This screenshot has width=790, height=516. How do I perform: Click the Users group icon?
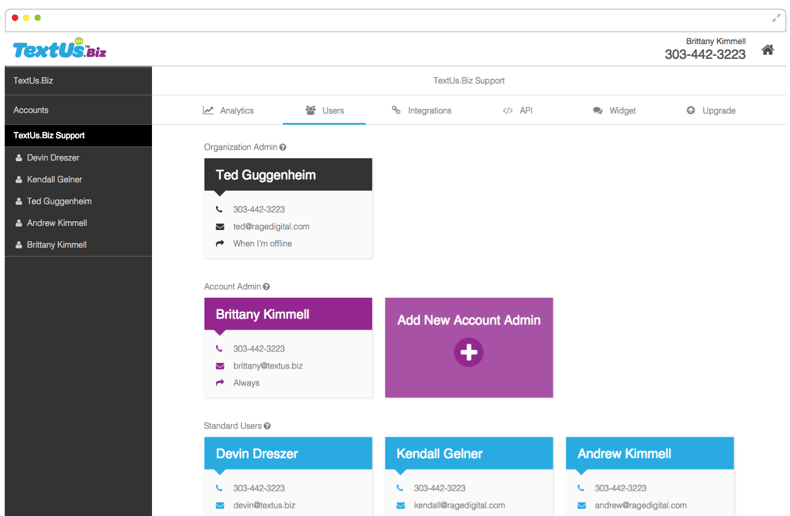310,110
